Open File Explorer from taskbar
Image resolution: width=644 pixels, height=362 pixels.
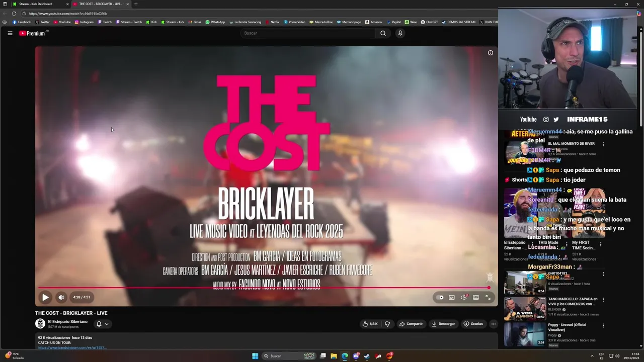point(334,356)
